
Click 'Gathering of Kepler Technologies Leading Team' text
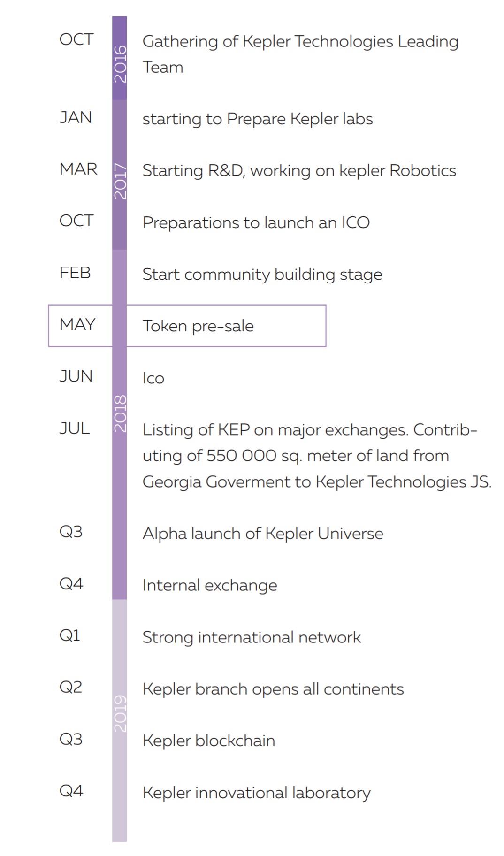pyautogui.click(x=300, y=54)
